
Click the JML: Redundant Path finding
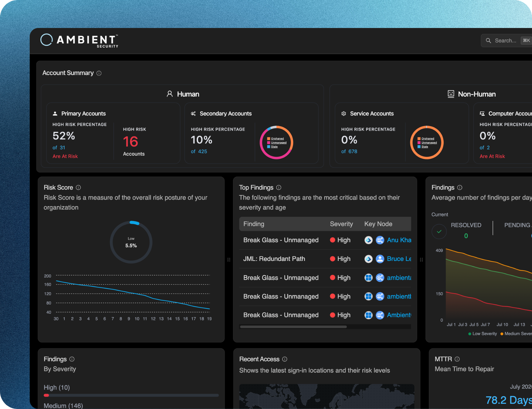click(x=274, y=259)
